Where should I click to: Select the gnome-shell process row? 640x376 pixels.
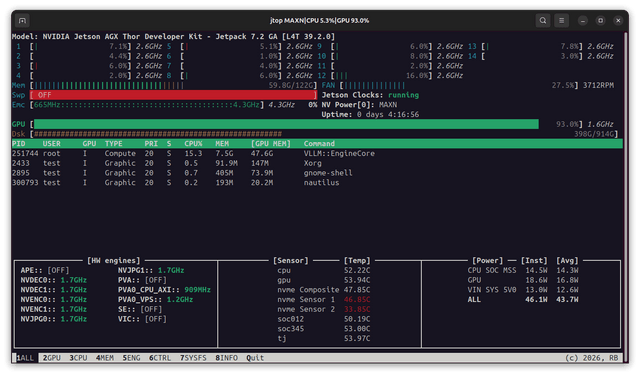click(317, 173)
